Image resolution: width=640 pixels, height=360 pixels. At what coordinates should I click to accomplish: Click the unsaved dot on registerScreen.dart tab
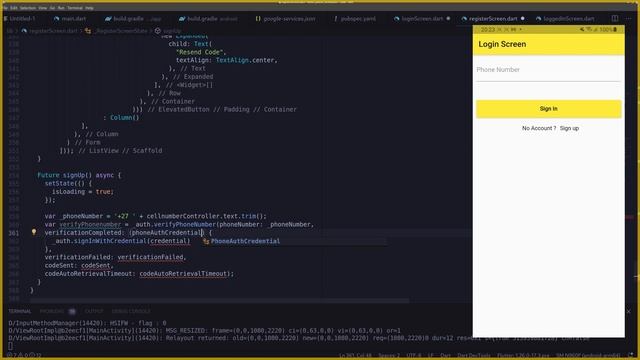click(x=522, y=18)
